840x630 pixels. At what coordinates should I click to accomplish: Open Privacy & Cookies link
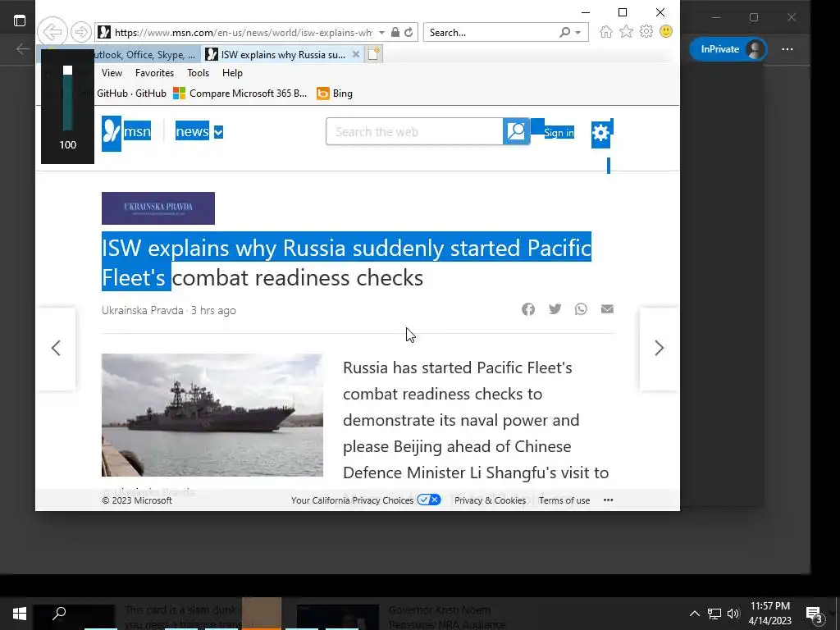click(x=491, y=500)
